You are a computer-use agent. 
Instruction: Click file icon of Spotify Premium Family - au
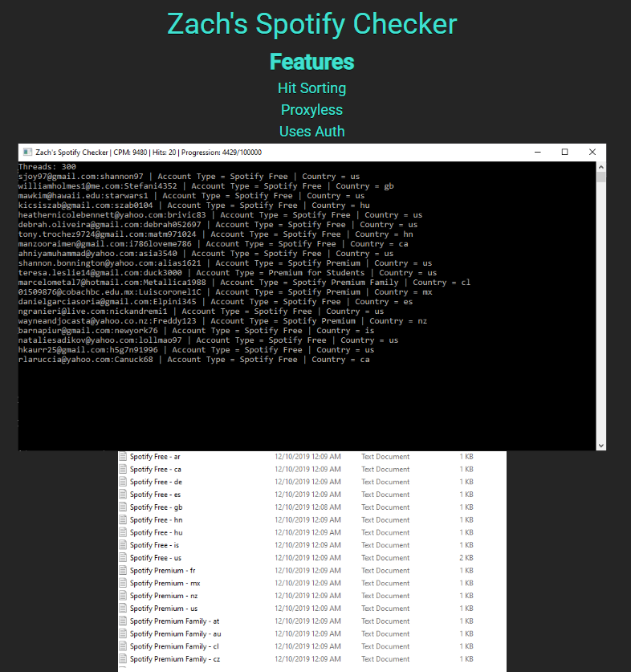pyautogui.click(x=123, y=633)
